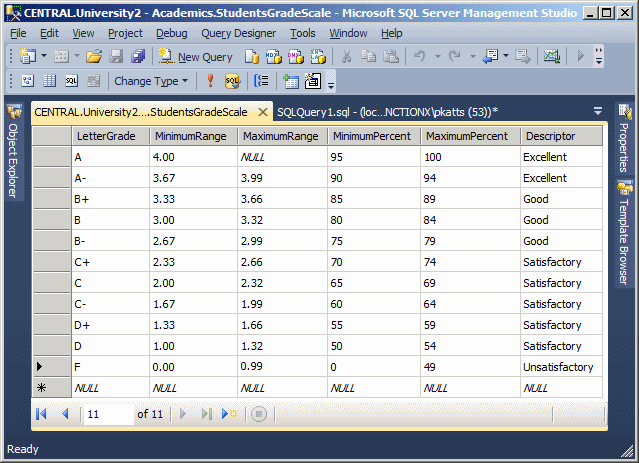Click the Save All disks icon

click(x=138, y=57)
